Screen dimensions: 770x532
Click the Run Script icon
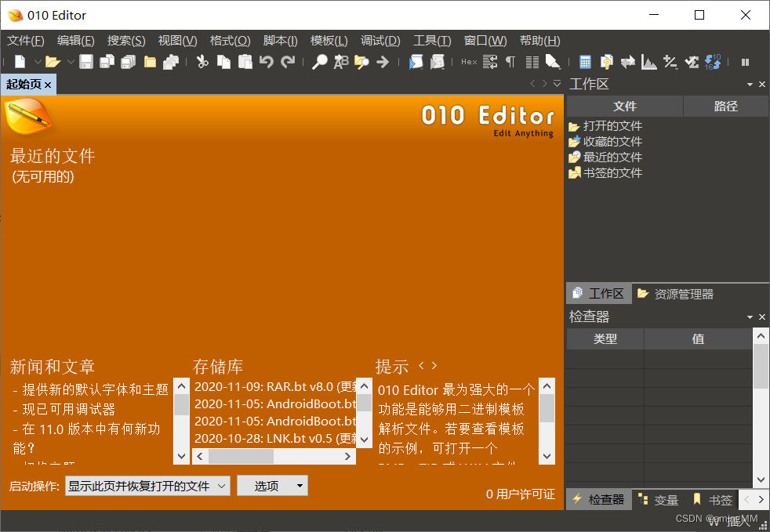(x=416, y=62)
